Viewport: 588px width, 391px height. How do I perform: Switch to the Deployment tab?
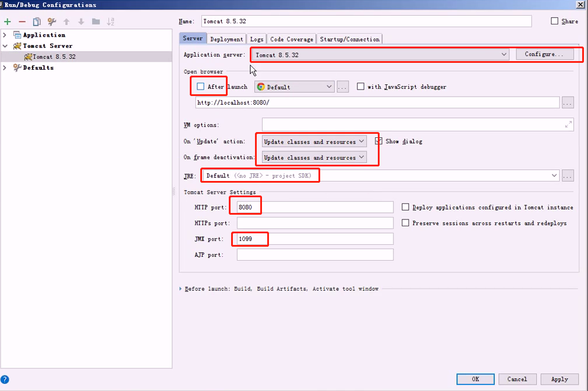226,39
